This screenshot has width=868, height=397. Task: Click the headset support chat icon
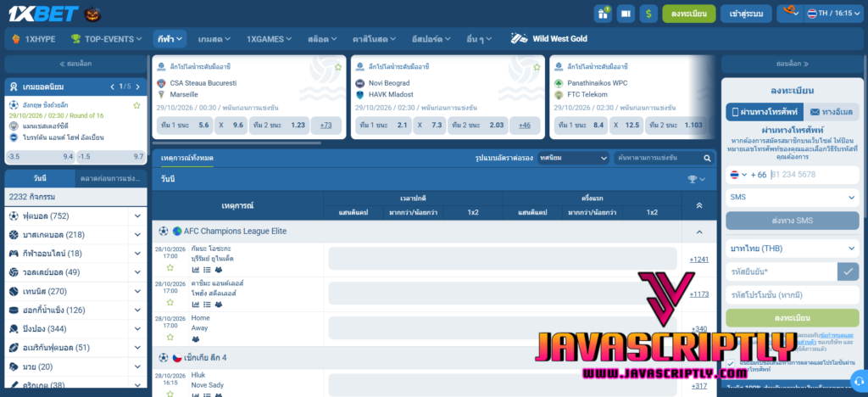pos(859,381)
